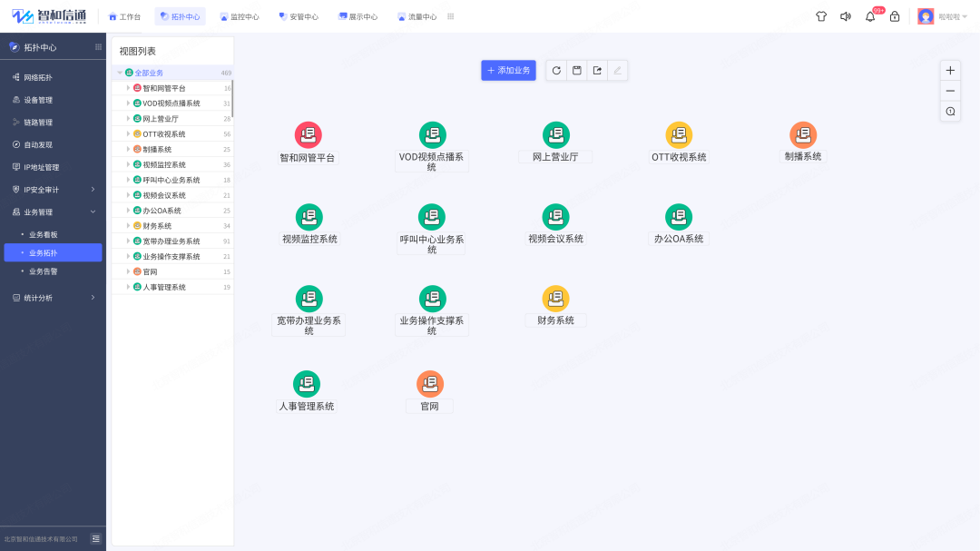
Task: Switch to the 安管中心 top tab
Action: coord(299,17)
